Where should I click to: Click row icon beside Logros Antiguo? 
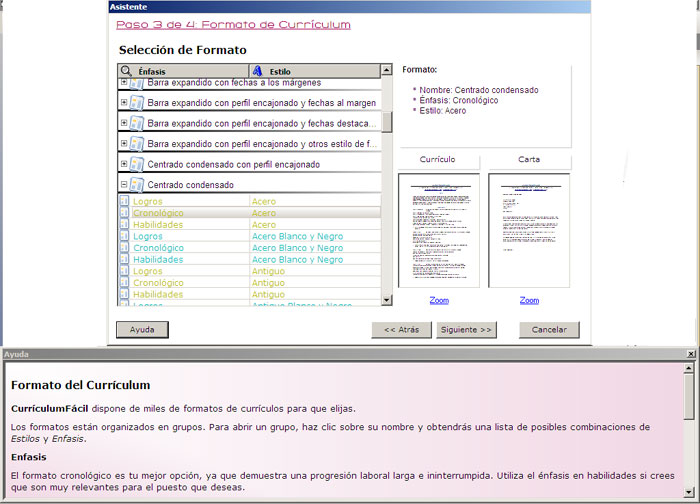(124, 271)
